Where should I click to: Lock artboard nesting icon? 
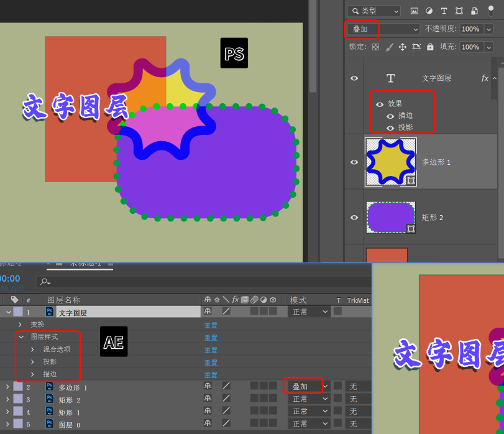416,47
